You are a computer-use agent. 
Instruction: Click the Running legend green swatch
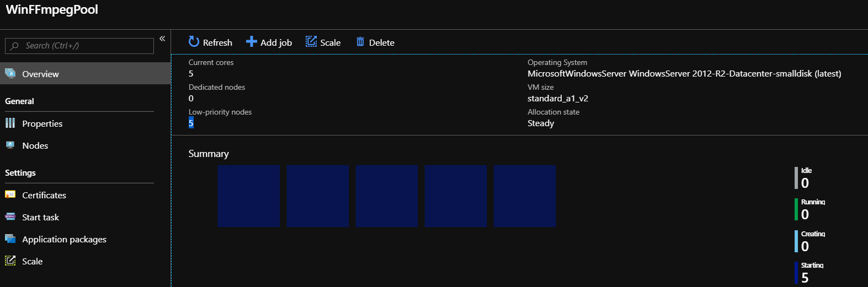coord(796,209)
